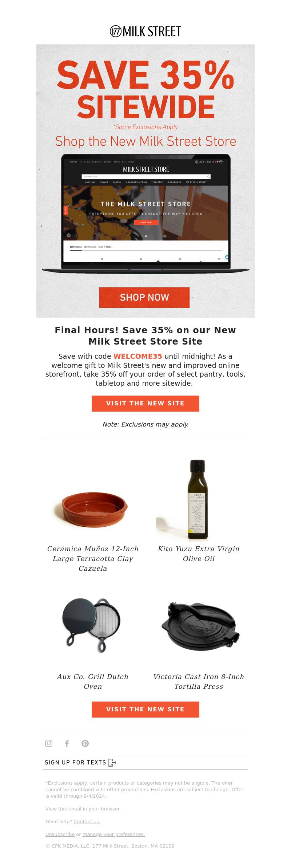Open the Instagram icon link
291x868 pixels.
(x=49, y=743)
